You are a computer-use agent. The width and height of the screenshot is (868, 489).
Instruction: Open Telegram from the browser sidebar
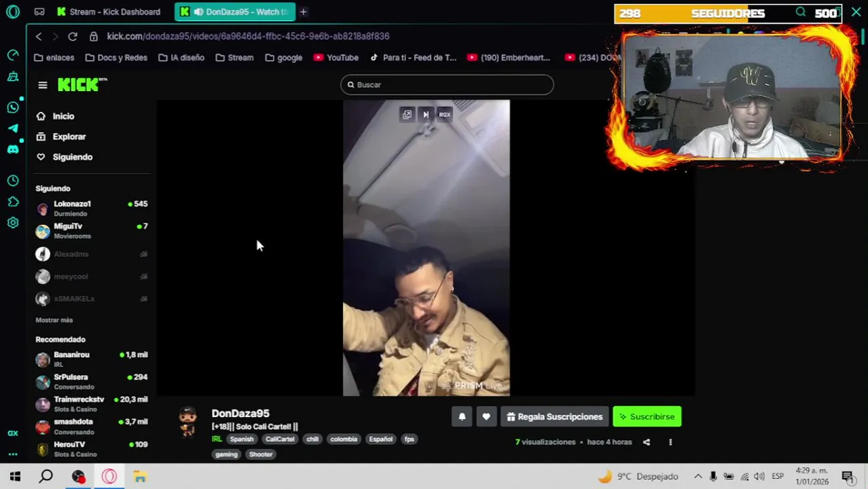(x=13, y=128)
